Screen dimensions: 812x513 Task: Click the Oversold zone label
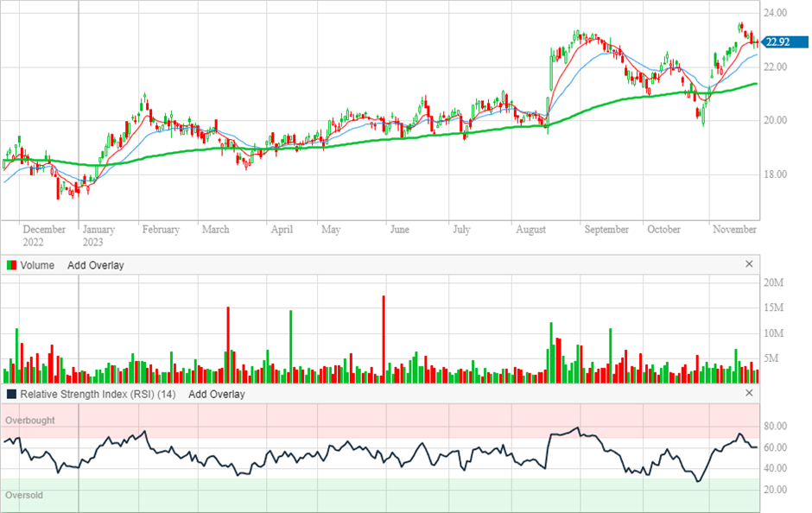(24, 496)
